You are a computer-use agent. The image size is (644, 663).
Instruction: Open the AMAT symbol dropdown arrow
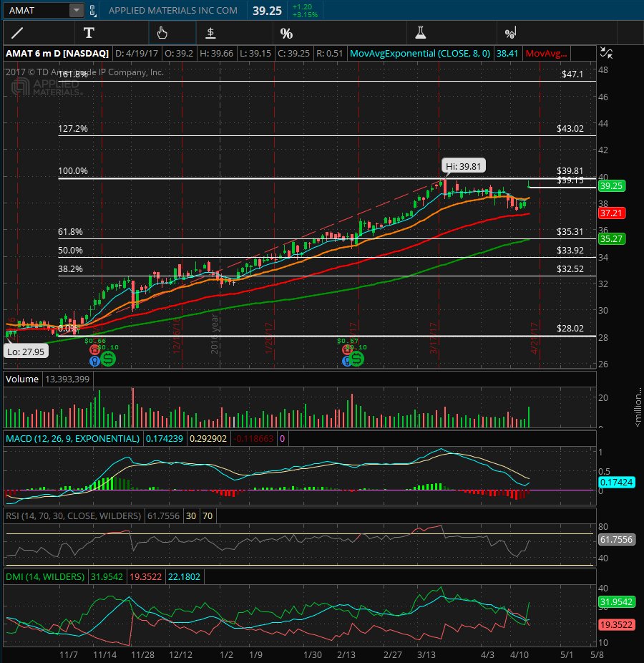click(75, 10)
